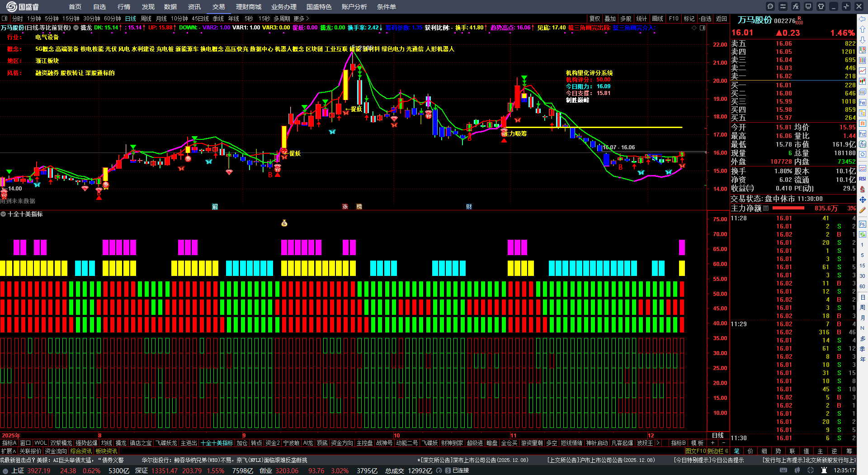Click the blue up arrow in right toolbar

(x=863, y=29)
